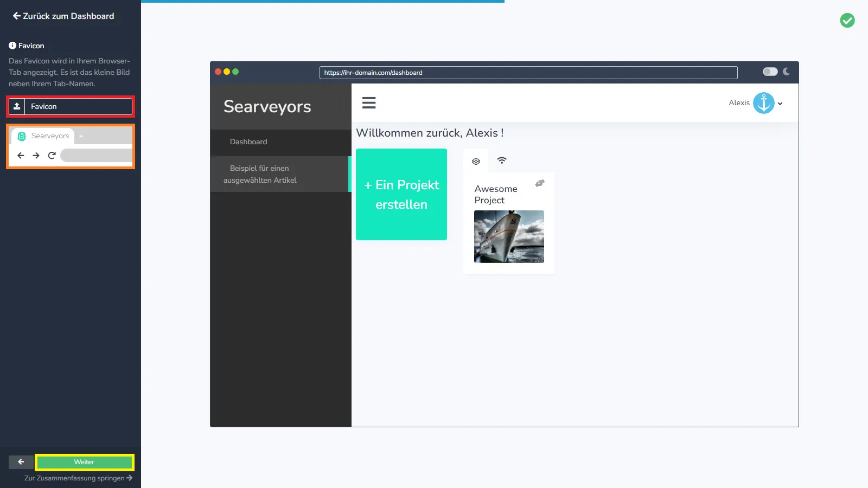The width and height of the screenshot is (868, 488).
Task: Open the Favicon upload field
Action: click(71, 106)
